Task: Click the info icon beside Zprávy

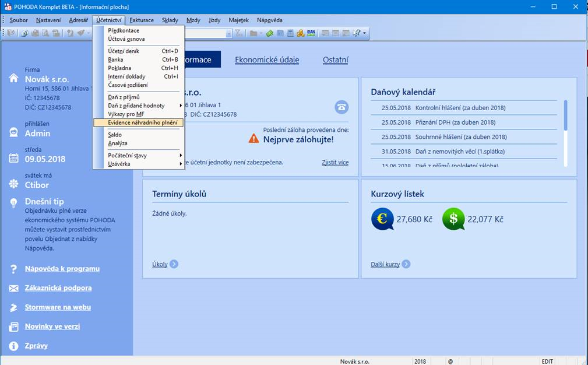Action: (13, 346)
